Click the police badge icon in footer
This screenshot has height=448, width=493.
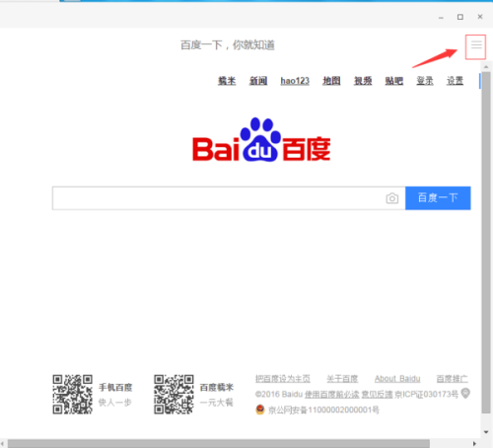point(260,410)
